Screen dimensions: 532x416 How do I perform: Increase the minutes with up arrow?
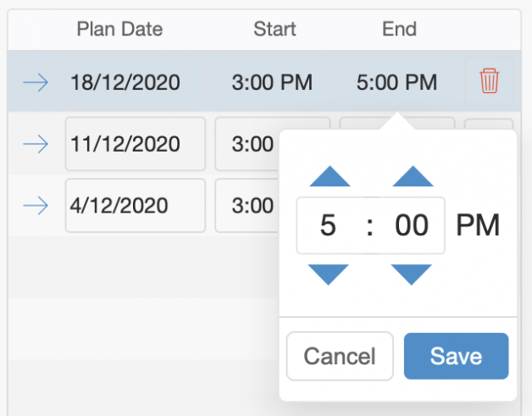coord(413,176)
